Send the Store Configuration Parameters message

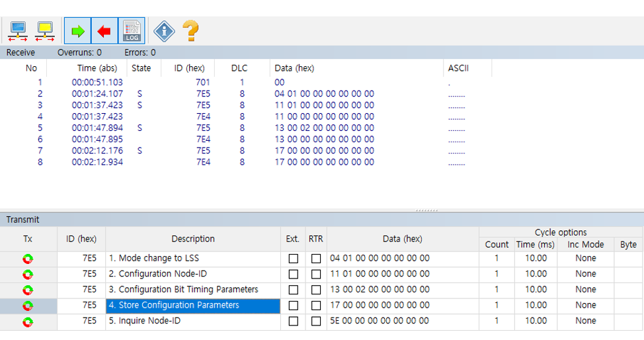(x=28, y=306)
